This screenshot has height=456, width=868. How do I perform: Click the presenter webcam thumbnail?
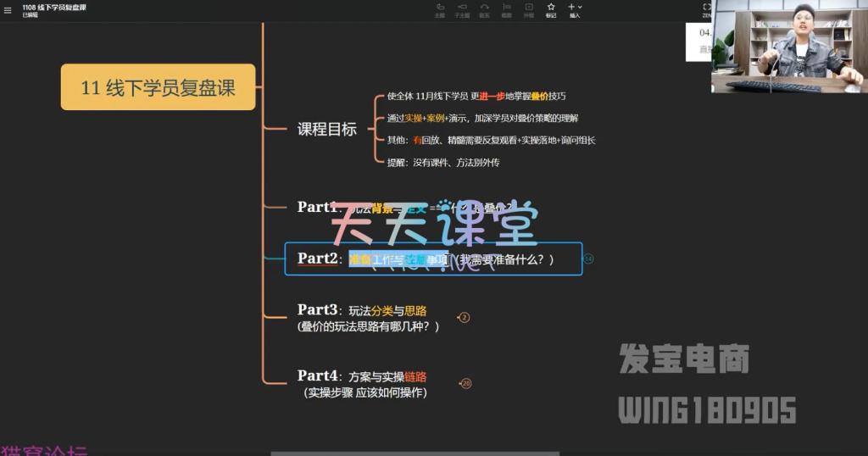click(788, 47)
